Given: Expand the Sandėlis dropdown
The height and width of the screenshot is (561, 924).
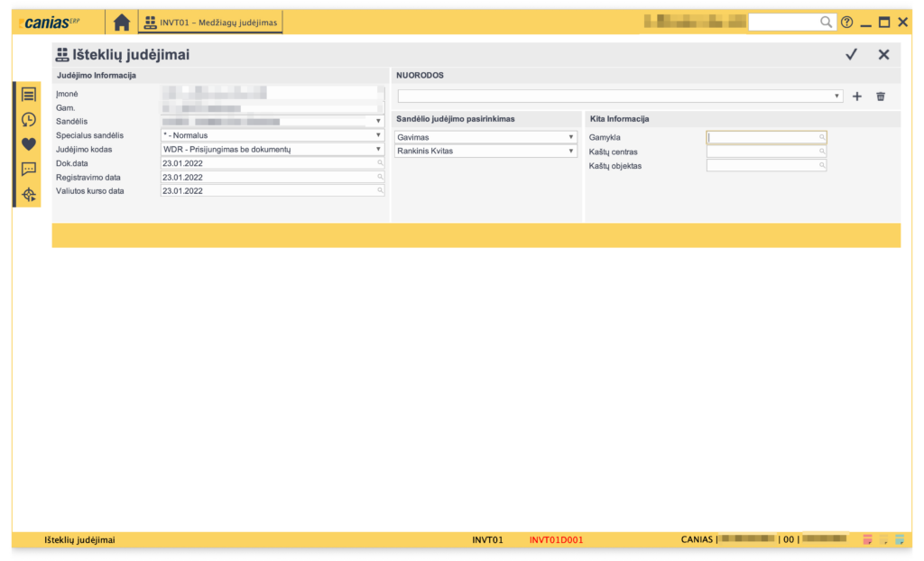Looking at the screenshot, I should 379,121.
